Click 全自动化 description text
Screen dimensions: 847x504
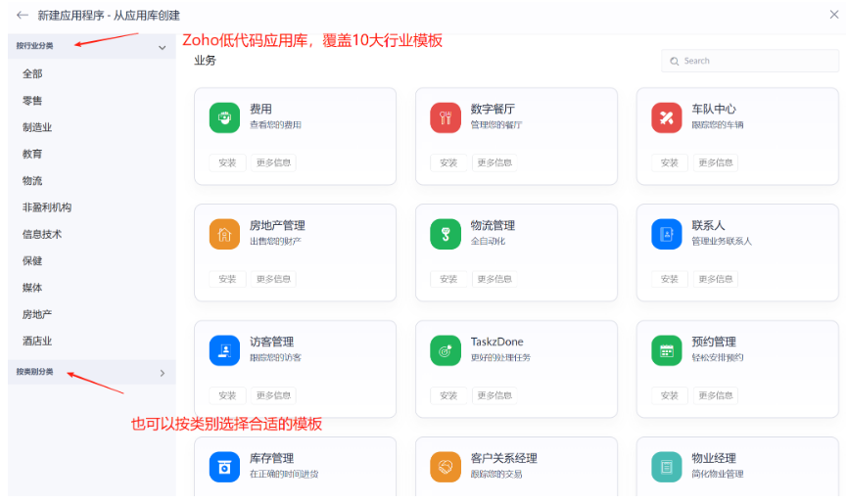click(x=488, y=241)
